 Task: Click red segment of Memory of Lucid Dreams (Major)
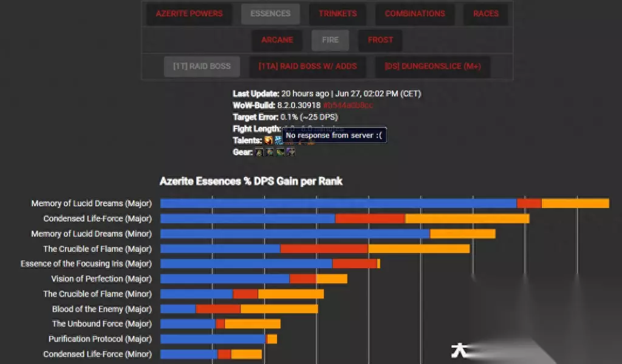tap(529, 203)
